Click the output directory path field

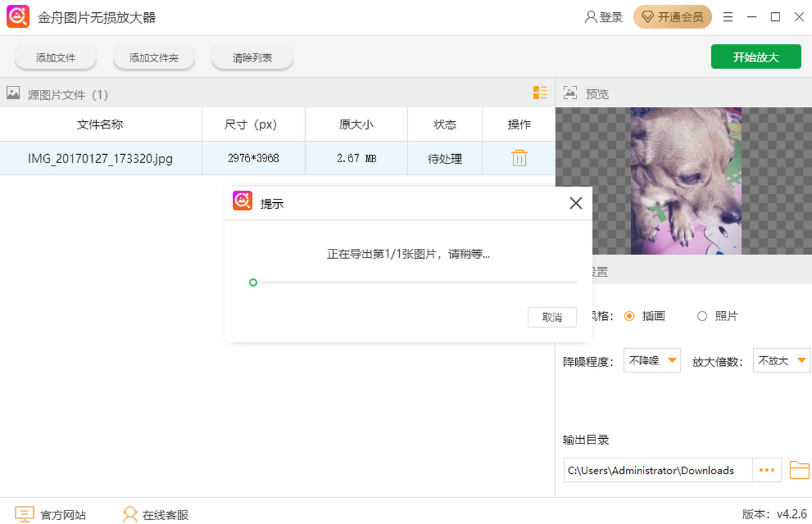[658, 471]
